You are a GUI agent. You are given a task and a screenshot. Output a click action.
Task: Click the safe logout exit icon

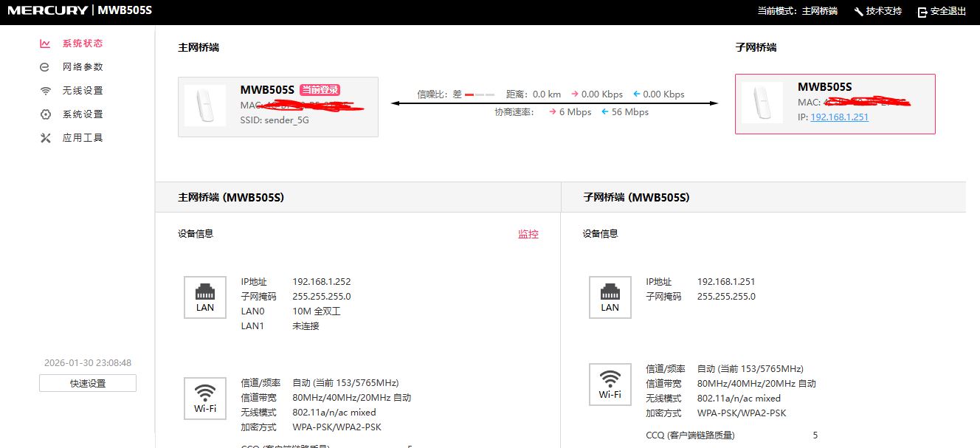[922, 12]
